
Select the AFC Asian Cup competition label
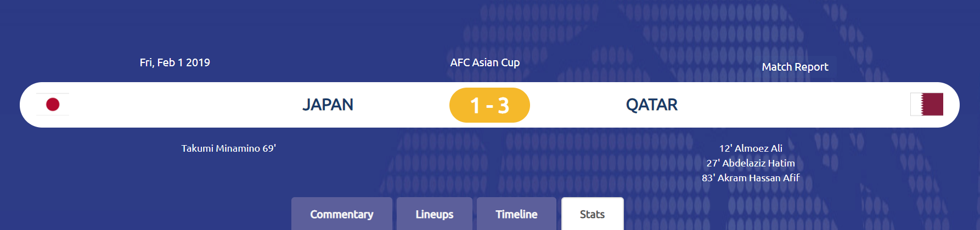pyautogui.click(x=485, y=62)
